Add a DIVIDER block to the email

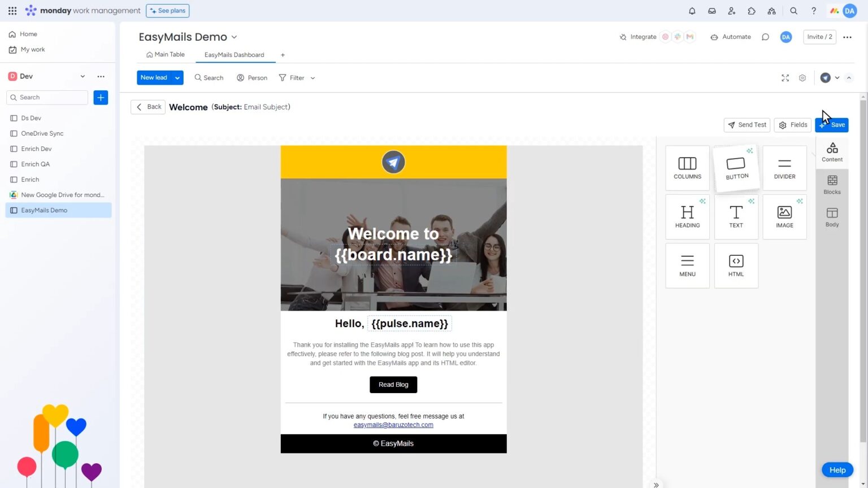point(784,167)
